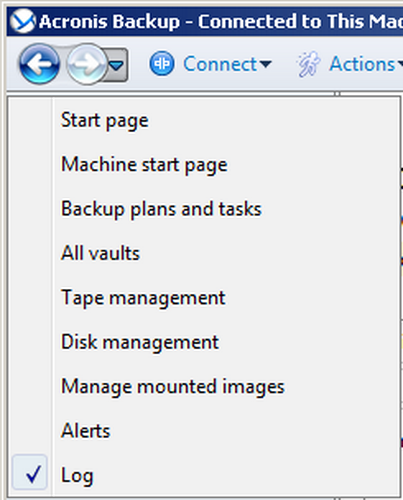The image size is (403, 500).
Task: Open the Connect menu label
Action: click(x=220, y=64)
